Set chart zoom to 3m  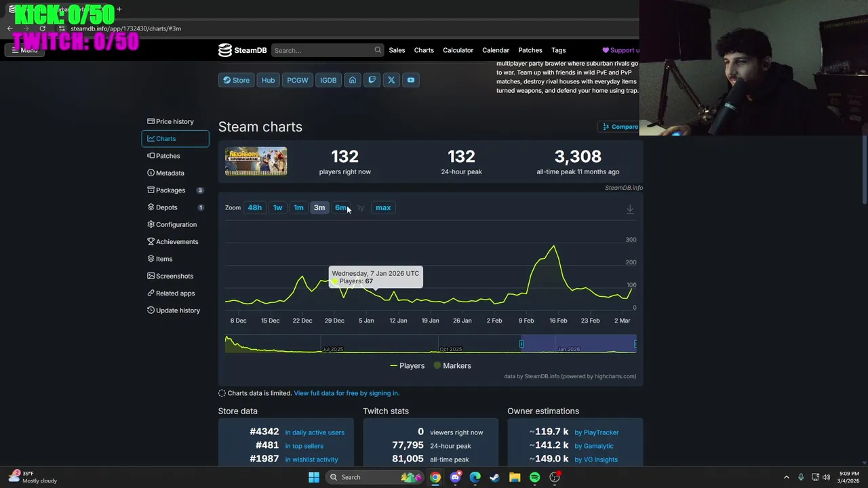(x=319, y=207)
